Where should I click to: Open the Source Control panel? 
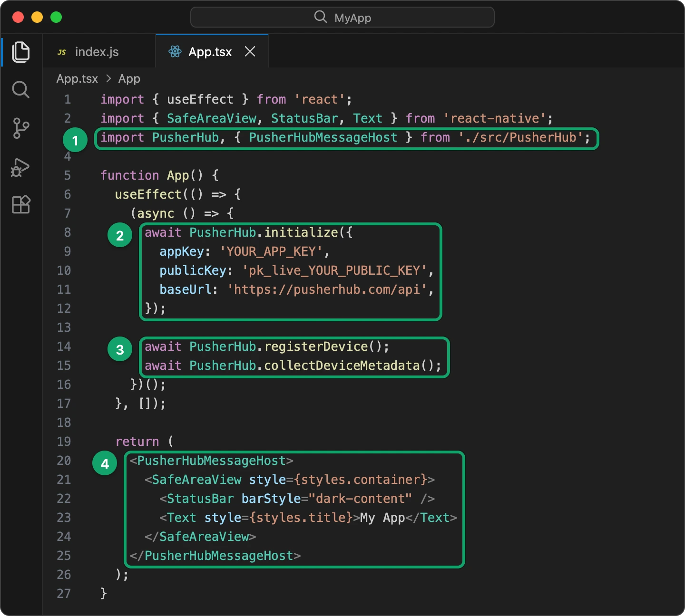(x=21, y=128)
